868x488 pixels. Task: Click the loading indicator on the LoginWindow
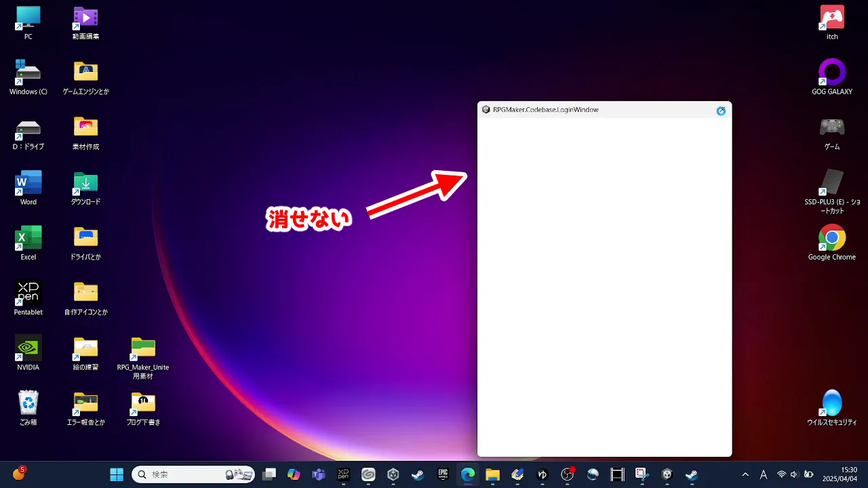721,110
